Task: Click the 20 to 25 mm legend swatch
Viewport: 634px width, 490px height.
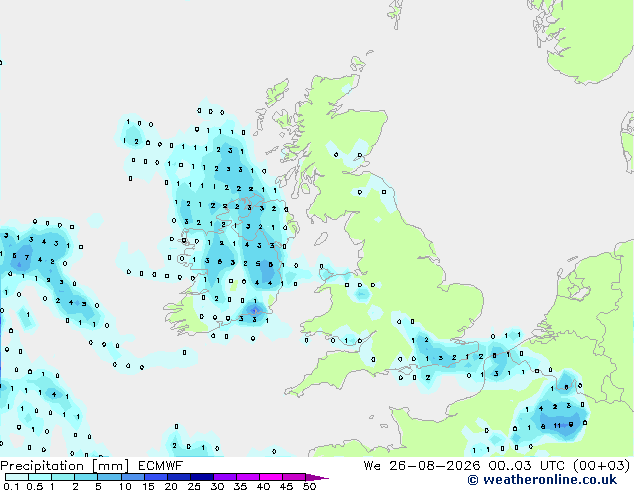Action: (x=178, y=477)
